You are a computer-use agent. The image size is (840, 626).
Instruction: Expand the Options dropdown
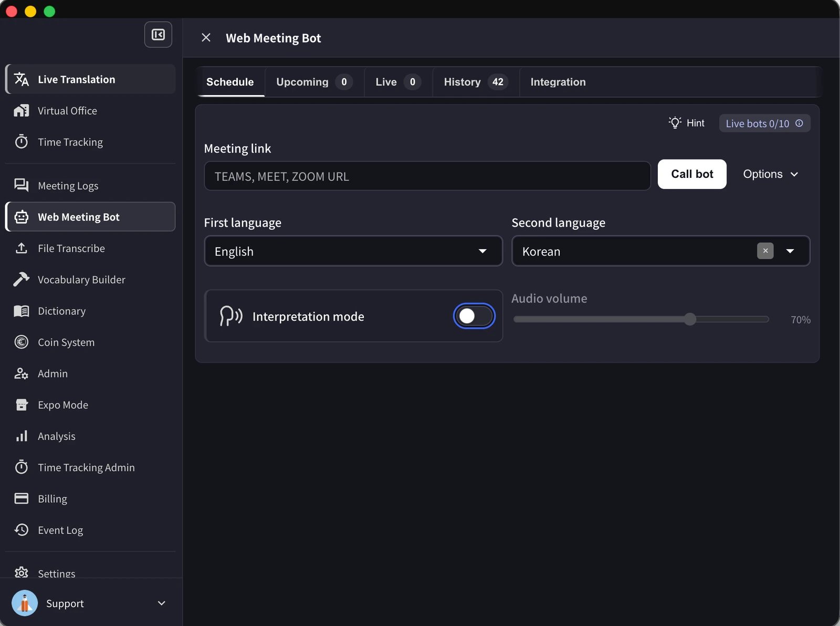pyautogui.click(x=770, y=174)
